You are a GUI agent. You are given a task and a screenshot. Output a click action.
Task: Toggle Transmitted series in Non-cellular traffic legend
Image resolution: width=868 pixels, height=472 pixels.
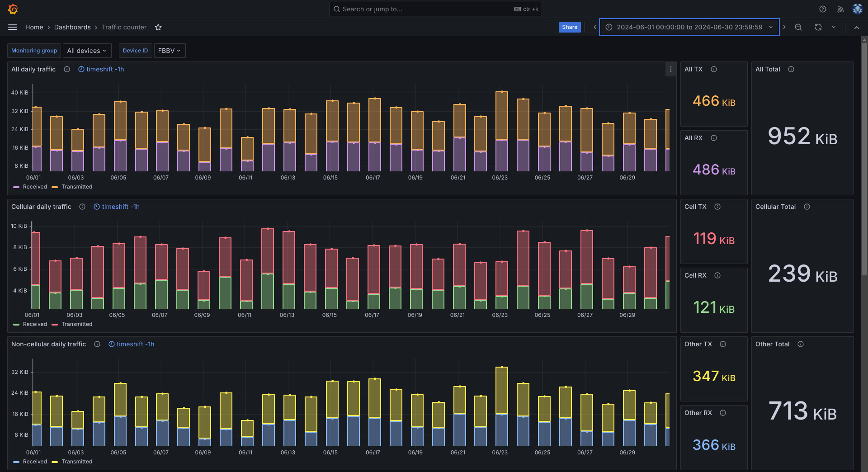point(76,462)
